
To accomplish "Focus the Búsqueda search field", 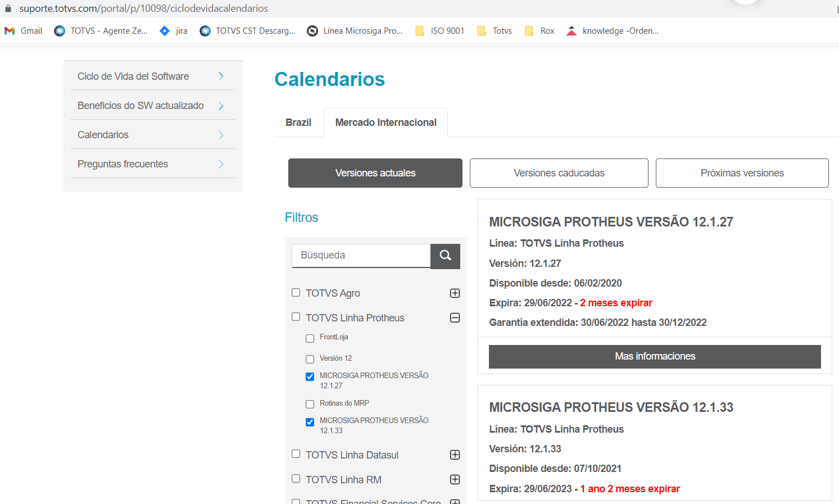I will [361, 256].
